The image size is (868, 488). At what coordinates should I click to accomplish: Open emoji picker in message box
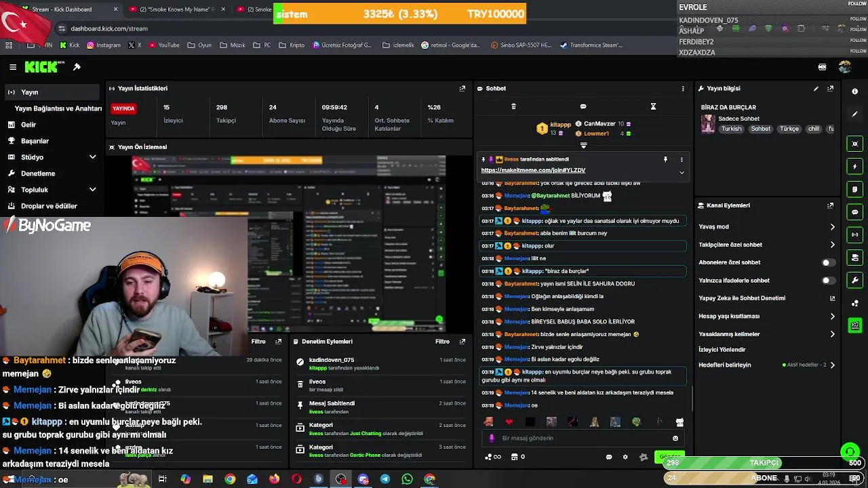tap(675, 438)
